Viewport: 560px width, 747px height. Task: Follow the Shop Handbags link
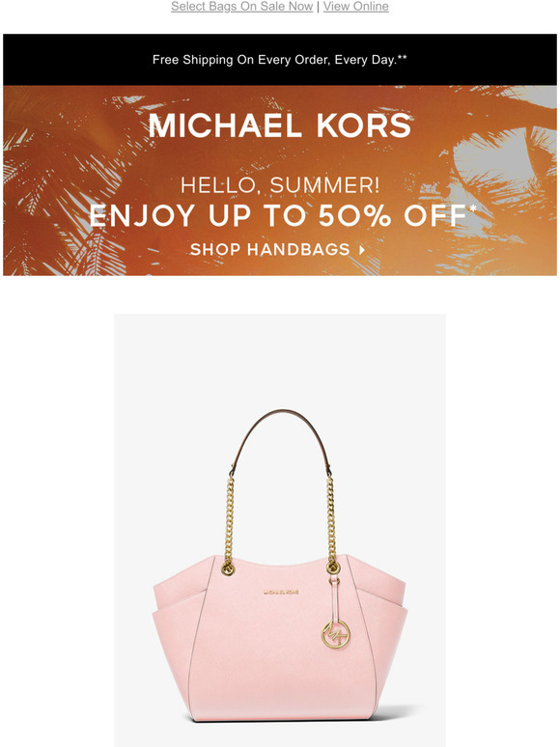coord(270,249)
